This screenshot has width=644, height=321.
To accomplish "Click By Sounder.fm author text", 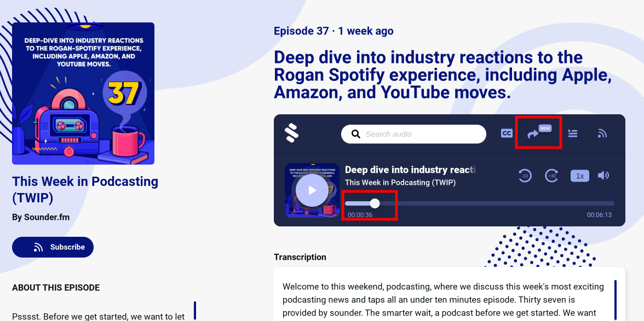I will 41,217.
